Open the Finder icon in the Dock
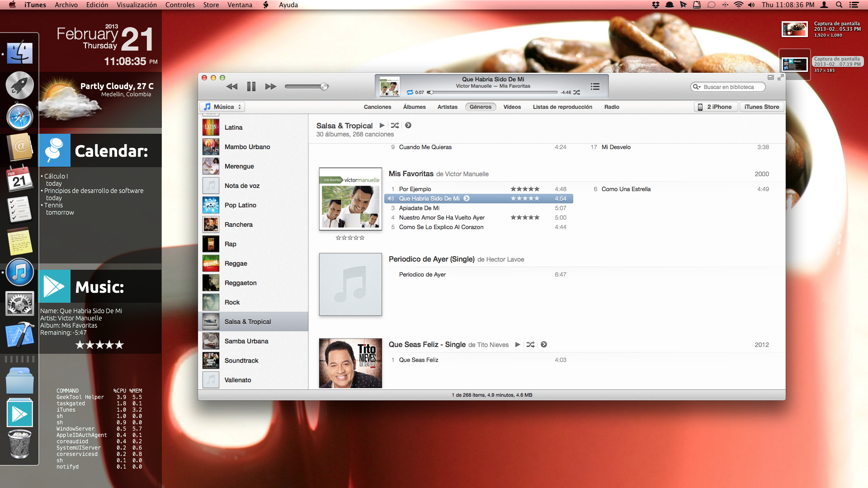868x488 pixels. (19, 53)
